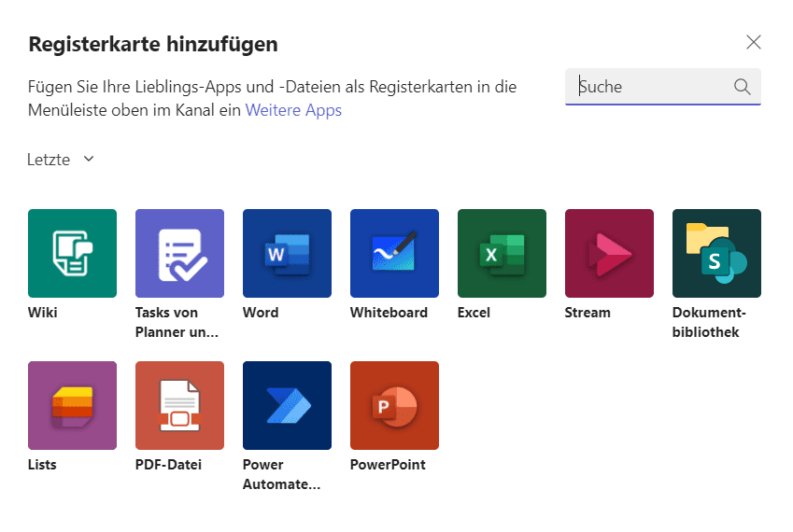Add the Excel app icon
This screenshot has width=793, height=532.
pyautogui.click(x=502, y=253)
